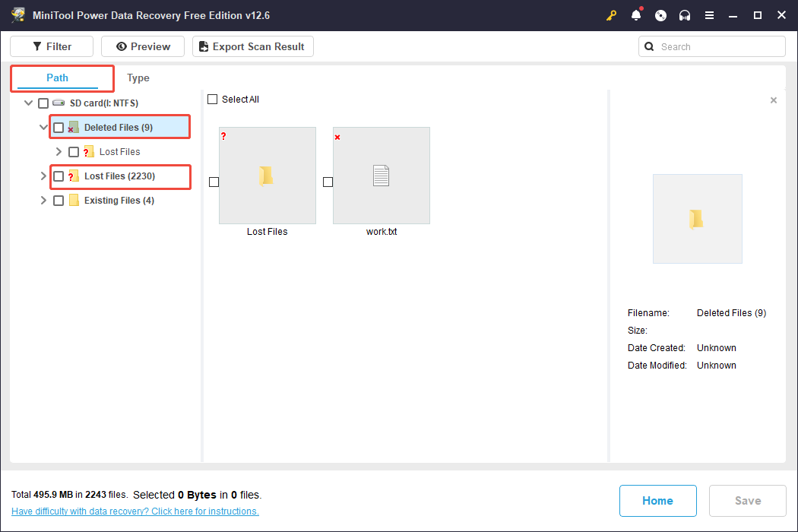Enable the Existing Files (4) checkbox
This screenshot has width=798, height=532.
pyautogui.click(x=59, y=201)
